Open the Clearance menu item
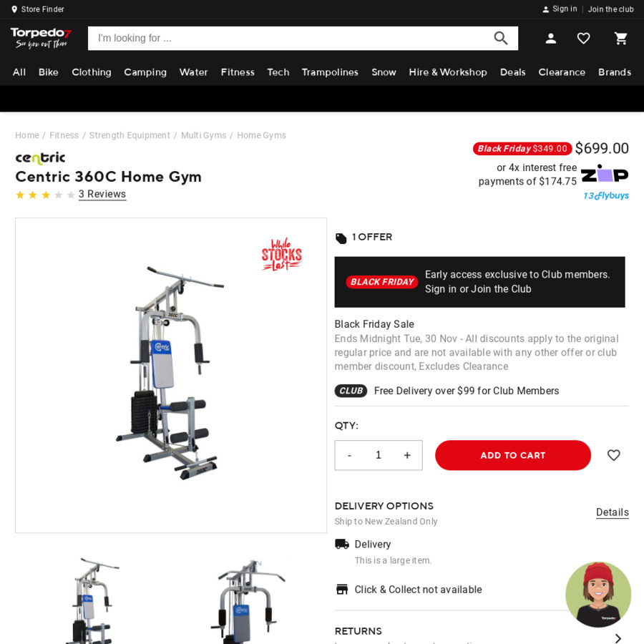 click(x=562, y=72)
